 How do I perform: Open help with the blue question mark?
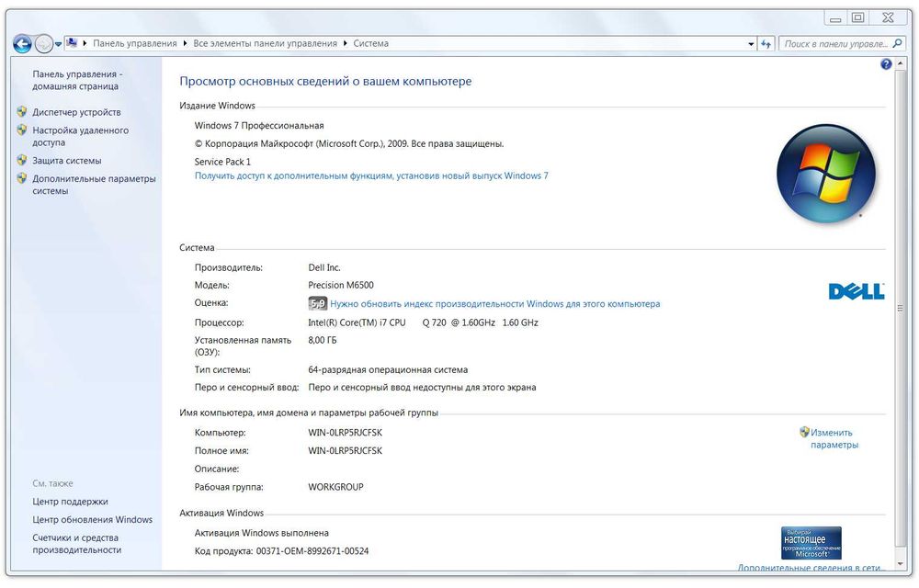[886, 63]
